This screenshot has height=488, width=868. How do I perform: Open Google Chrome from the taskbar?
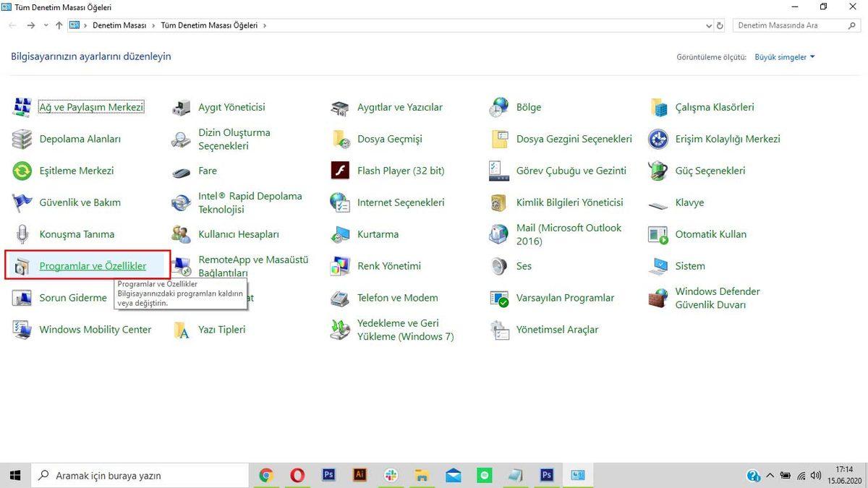(x=266, y=475)
